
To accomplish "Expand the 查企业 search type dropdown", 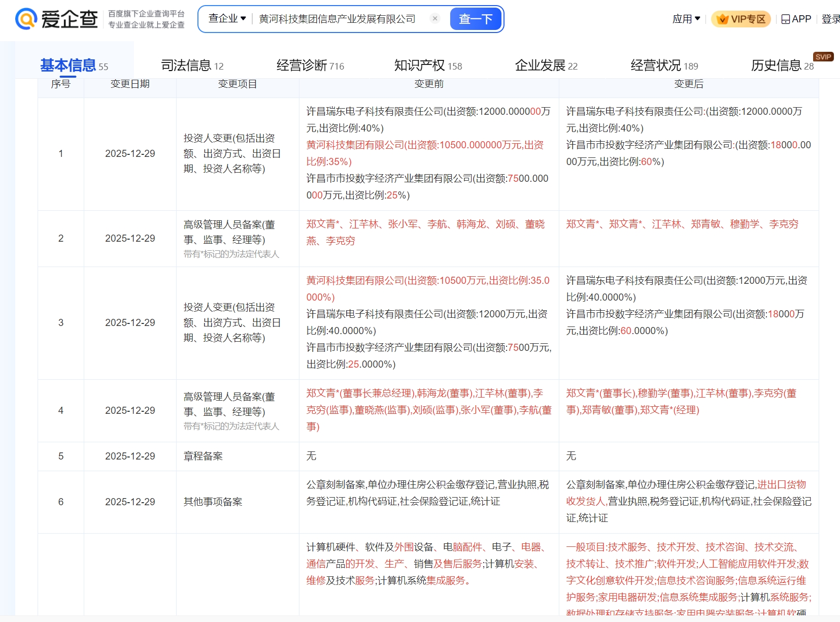I will click(x=227, y=19).
